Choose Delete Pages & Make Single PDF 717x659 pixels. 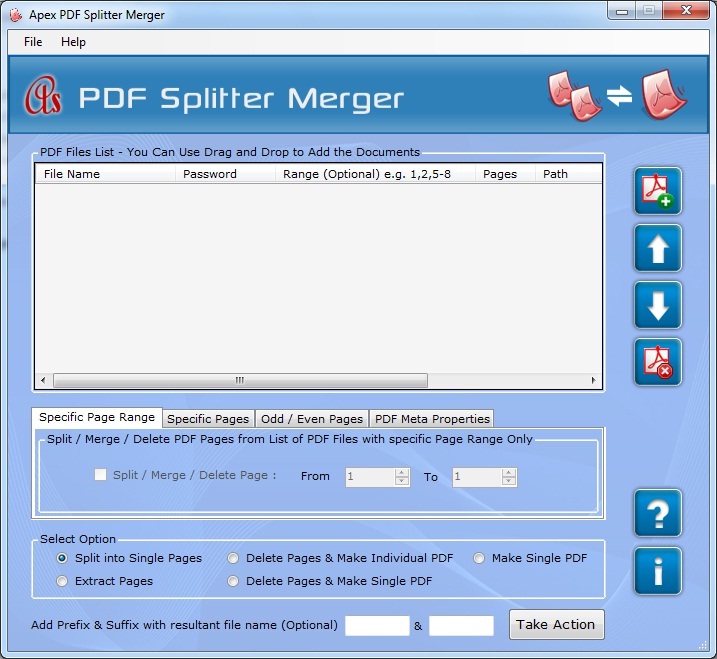point(233,581)
